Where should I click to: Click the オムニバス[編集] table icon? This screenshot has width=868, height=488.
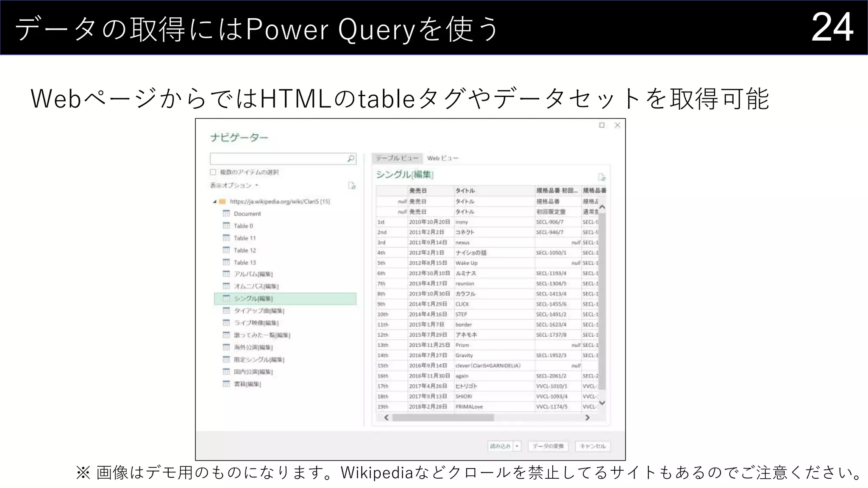tap(226, 286)
